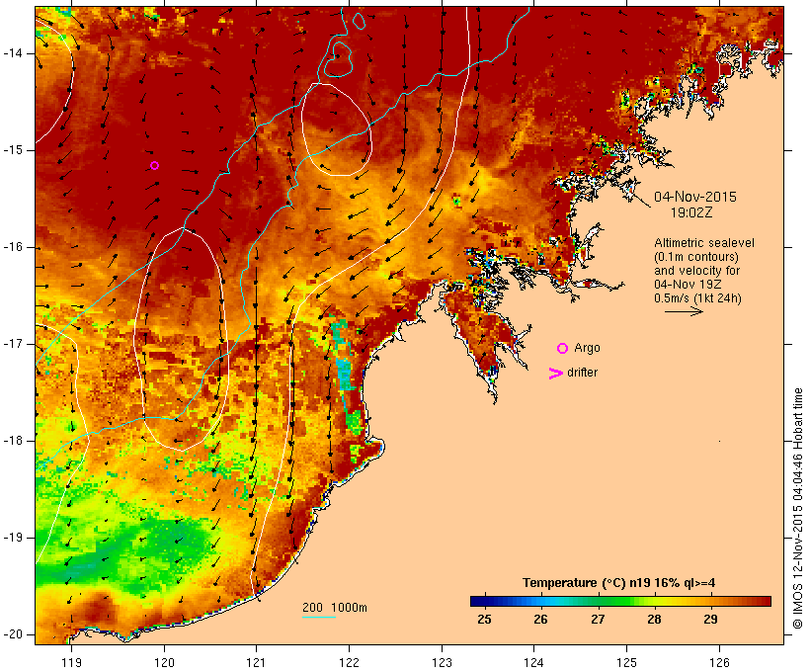Image resolution: width=810 pixels, height=672 pixels.
Task: Click the -16 latitude axis label
Action: coord(13,247)
